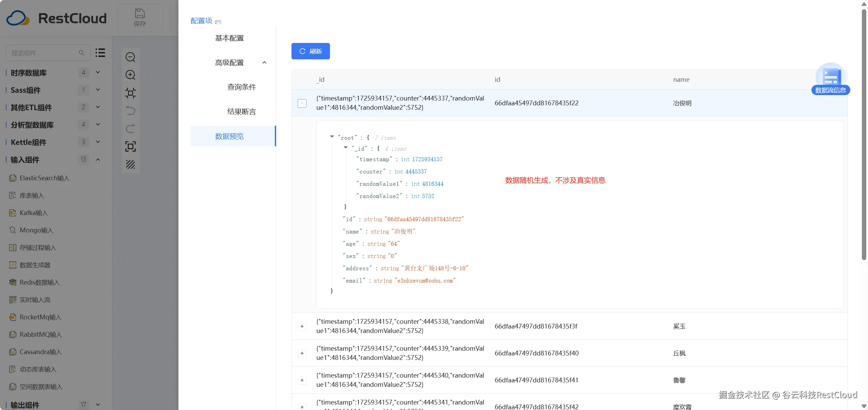This screenshot has width=868, height=410.
Task: Expand the row with id ending 435f41
Action: point(302,380)
